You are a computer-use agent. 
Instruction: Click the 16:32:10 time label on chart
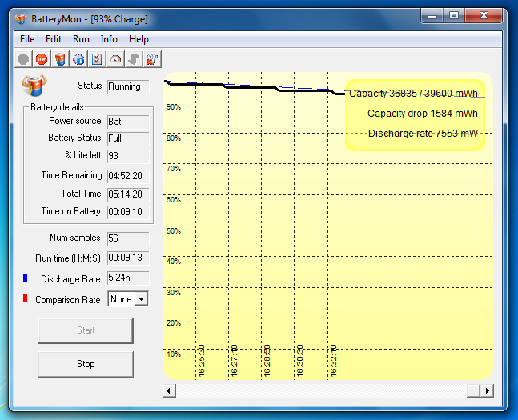click(x=333, y=361)
